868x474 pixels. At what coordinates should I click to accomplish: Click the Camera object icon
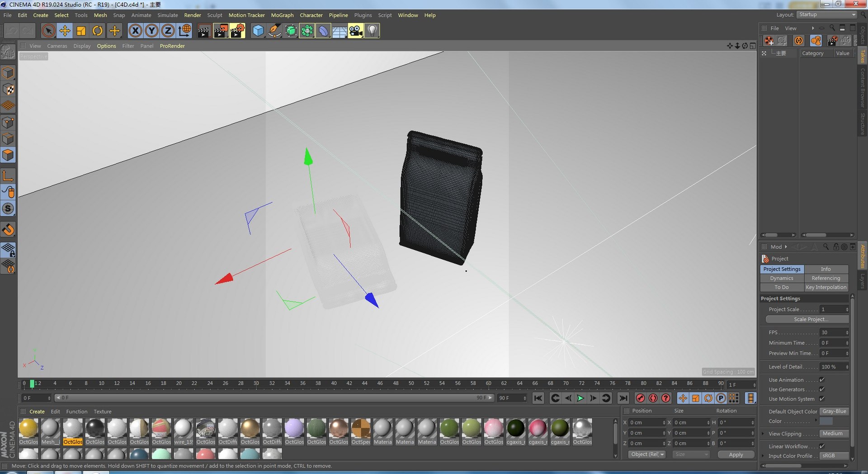click(x=356, y=31)
